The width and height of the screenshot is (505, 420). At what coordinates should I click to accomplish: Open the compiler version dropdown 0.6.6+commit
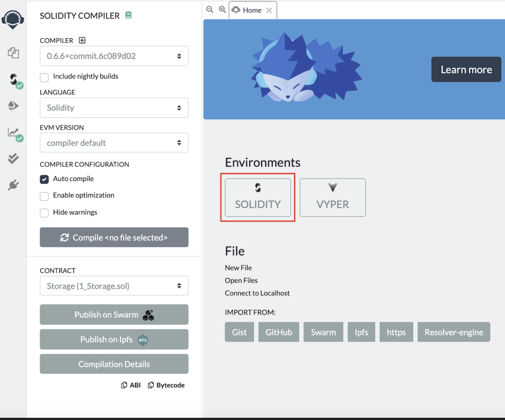point(114,56)
